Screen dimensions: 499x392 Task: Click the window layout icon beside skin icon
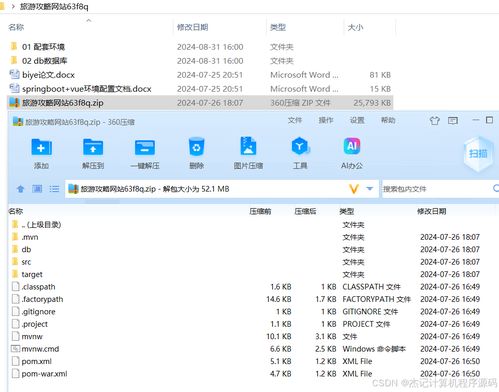(x=453, y=120)
